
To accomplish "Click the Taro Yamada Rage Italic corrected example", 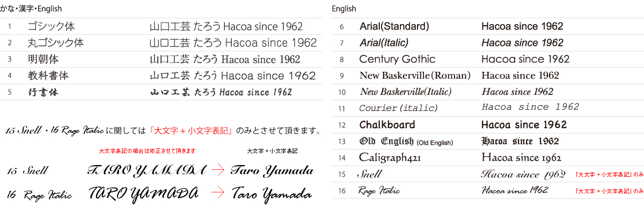I will coord(272,193).
